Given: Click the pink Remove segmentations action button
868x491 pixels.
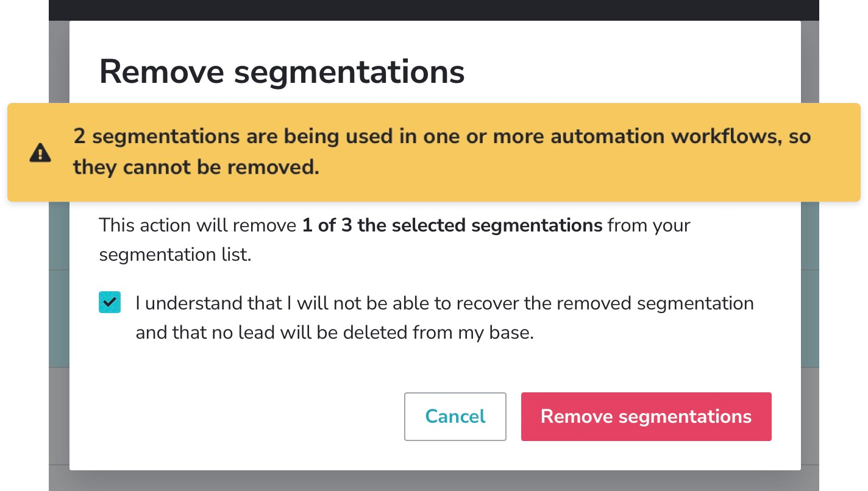Looking at the screenshot, I should (x=646, y=416).
